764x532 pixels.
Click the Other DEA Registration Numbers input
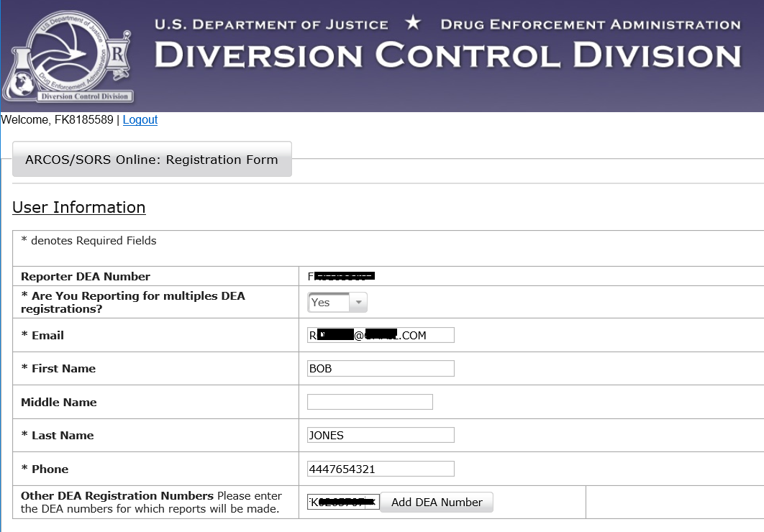tap(343, 502)
